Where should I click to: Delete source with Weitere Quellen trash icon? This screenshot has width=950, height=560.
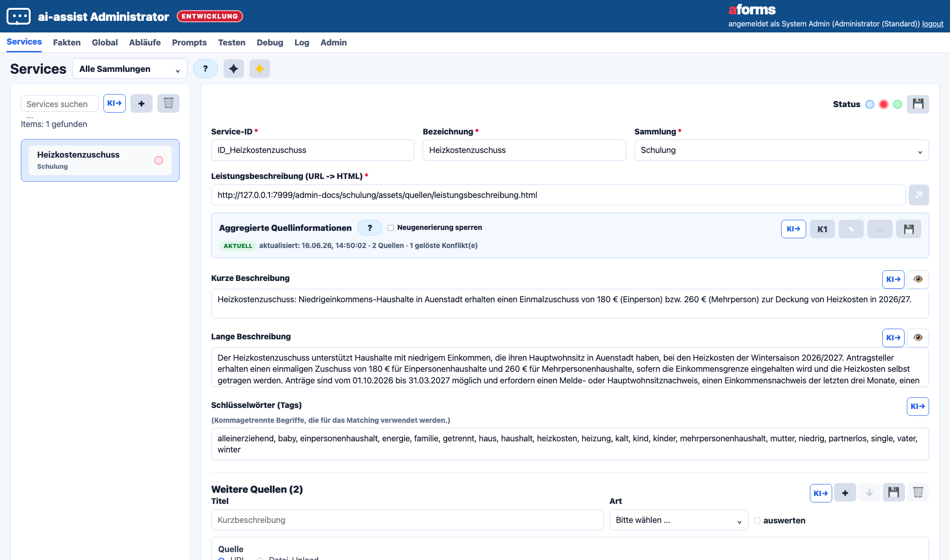918,493
